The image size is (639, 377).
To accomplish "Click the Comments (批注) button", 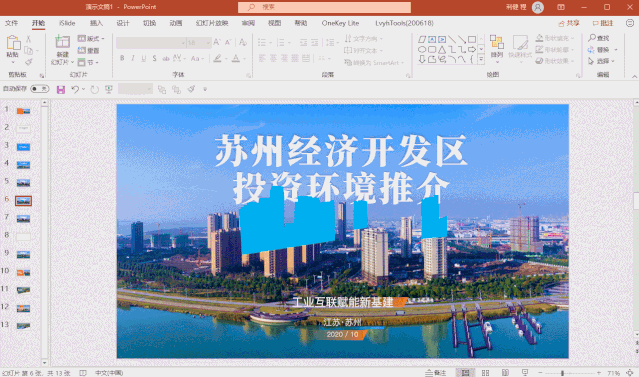I will point(603,23).
